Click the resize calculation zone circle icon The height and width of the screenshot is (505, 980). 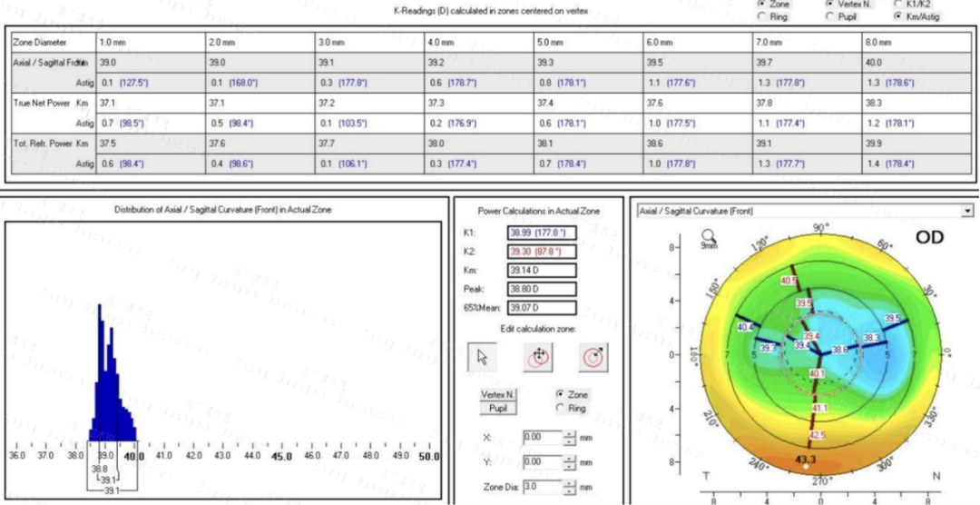(593, 357)
